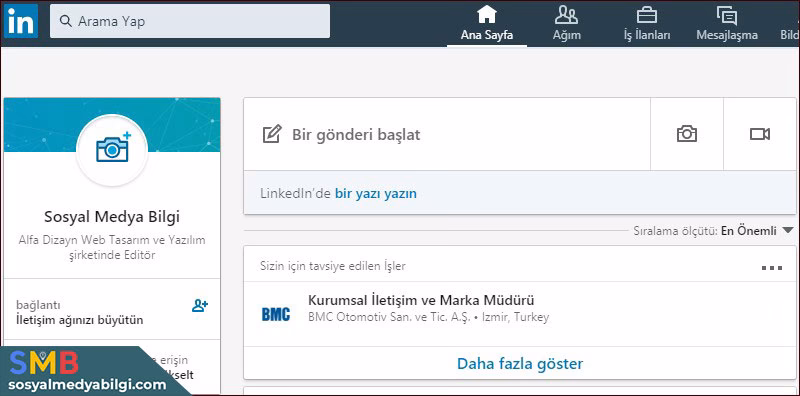Viewport: 800px width, 396px height.
Task: Add a profile photo via camera icon
Action: click(x=112, y=149)
